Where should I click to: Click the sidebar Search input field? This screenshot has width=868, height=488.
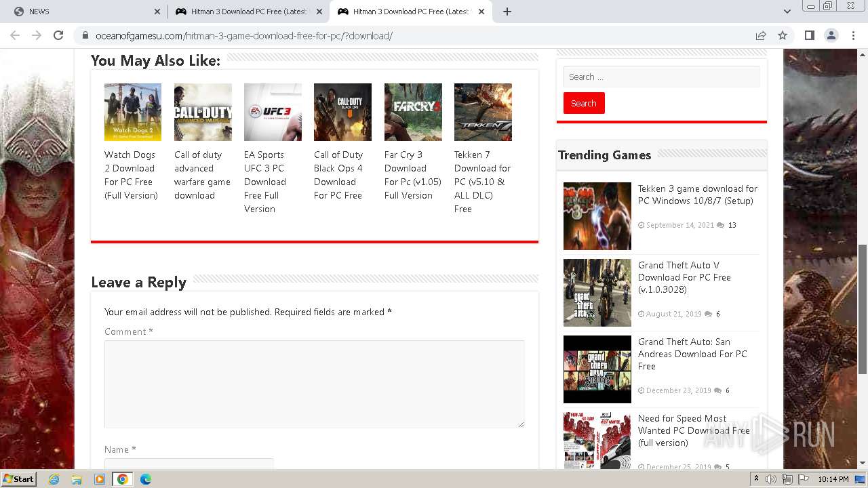(x=661, y=77)
